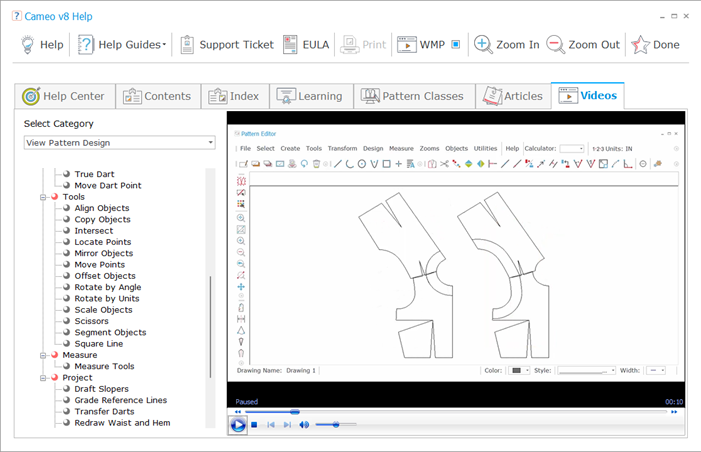
Task: Select the Videos tab
Action: [x=587, y=95]
